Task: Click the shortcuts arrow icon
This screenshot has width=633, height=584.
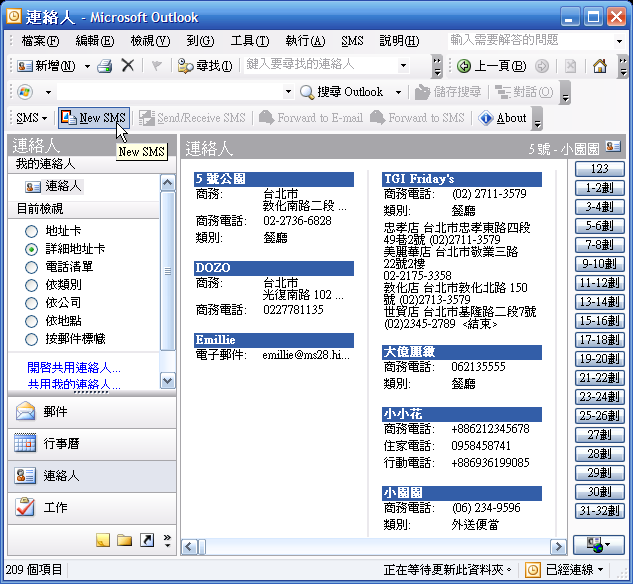Action: click(x=147, y=540)
